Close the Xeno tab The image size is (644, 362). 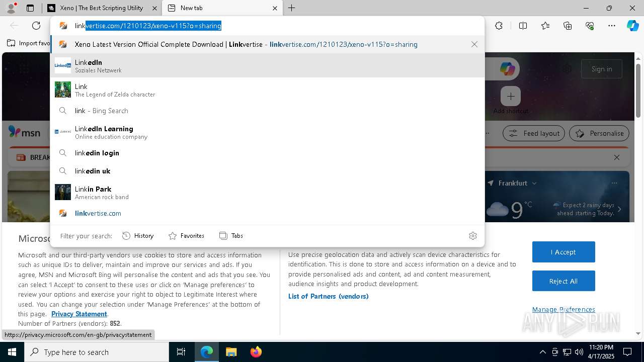pos(154,8)
